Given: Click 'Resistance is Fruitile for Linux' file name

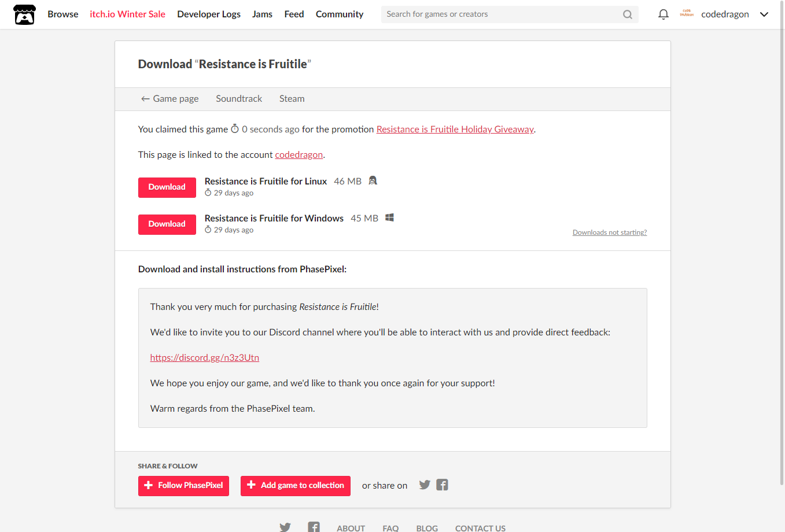Looking at the screenshot, I should point(266,181).
